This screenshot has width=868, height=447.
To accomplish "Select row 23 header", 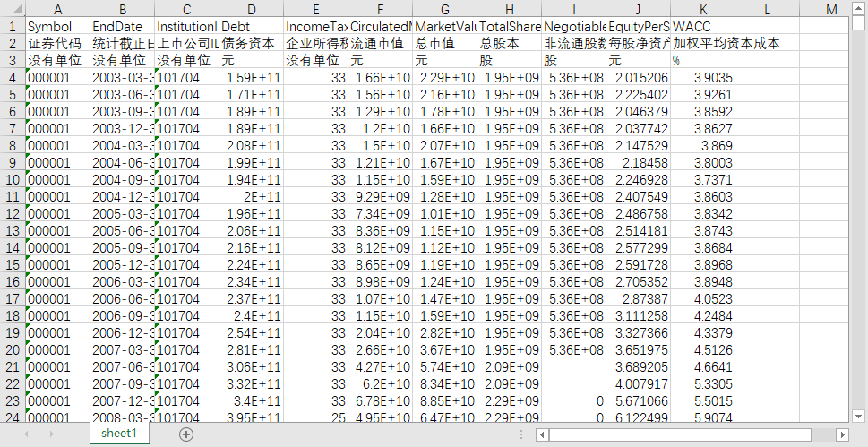I will click(x=13, y=400).
